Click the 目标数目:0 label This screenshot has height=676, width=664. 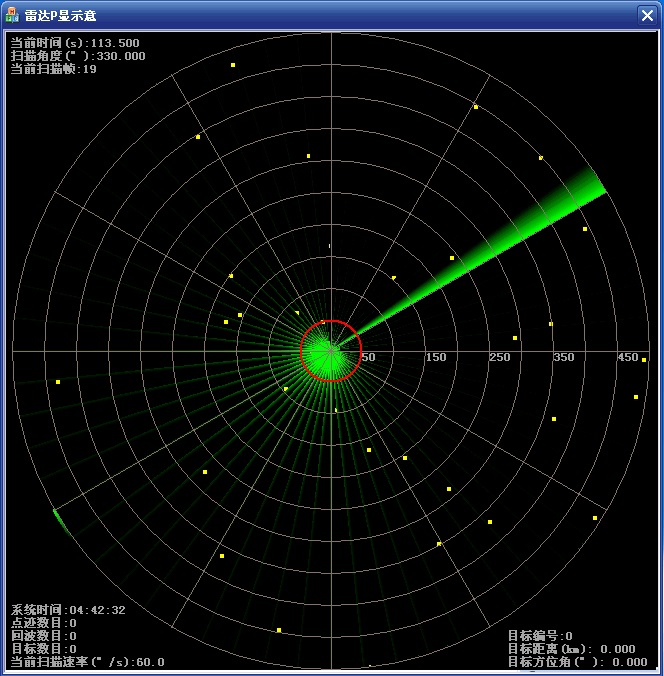pos(44,648)
